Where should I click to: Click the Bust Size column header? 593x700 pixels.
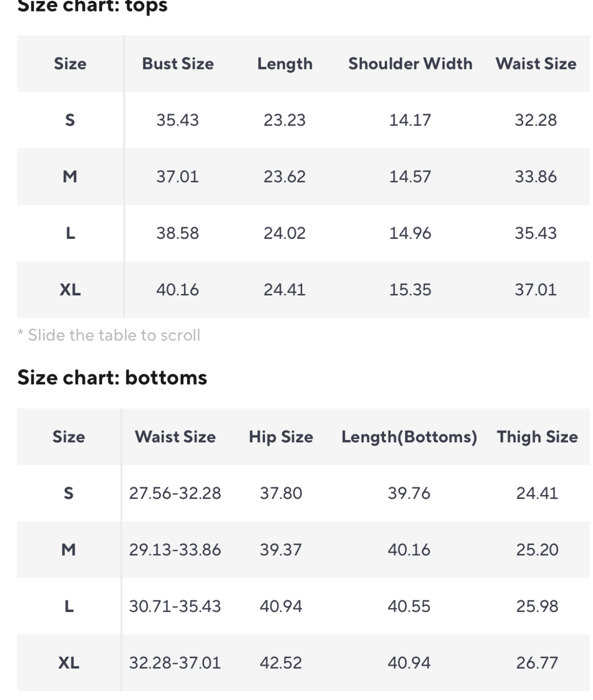[177, 63]
